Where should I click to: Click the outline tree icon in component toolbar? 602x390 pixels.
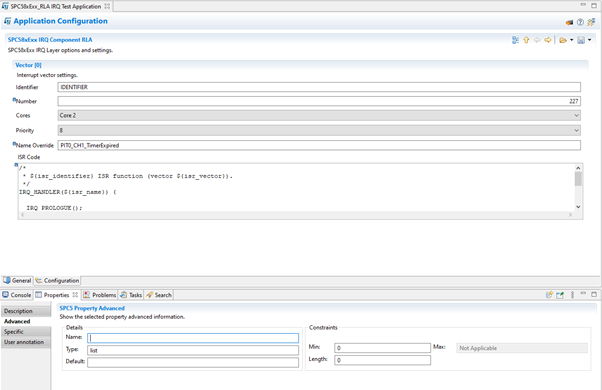click(515, 40)
